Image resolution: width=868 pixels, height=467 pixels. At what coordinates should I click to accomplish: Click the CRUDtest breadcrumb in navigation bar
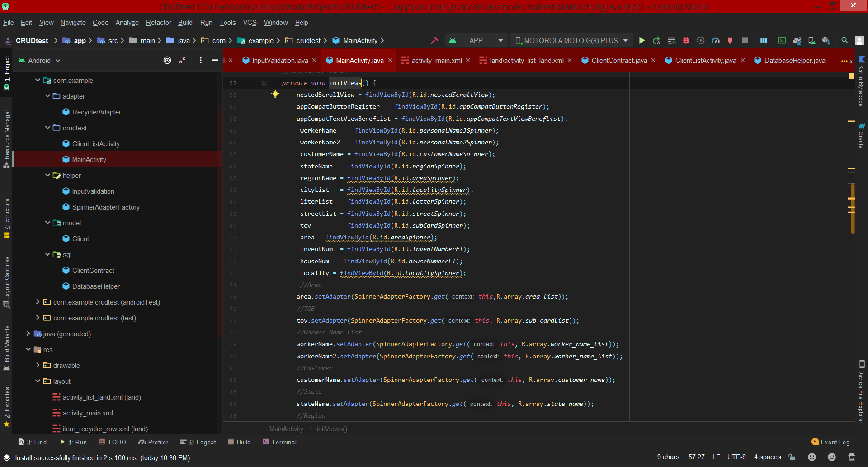coord(32,40)
